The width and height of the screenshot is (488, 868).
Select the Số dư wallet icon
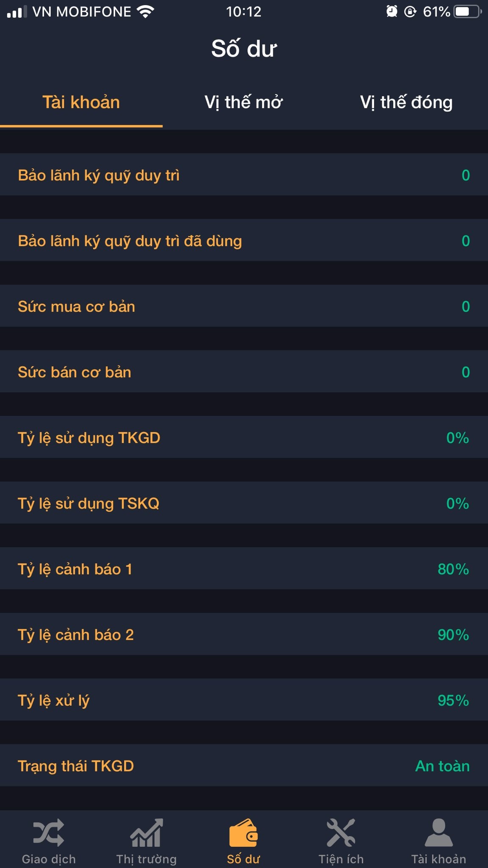(244, 833)
